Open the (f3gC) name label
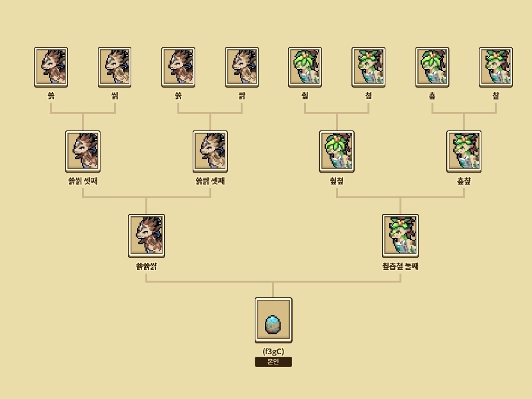The image size is (532, 399). coord(273,351)
